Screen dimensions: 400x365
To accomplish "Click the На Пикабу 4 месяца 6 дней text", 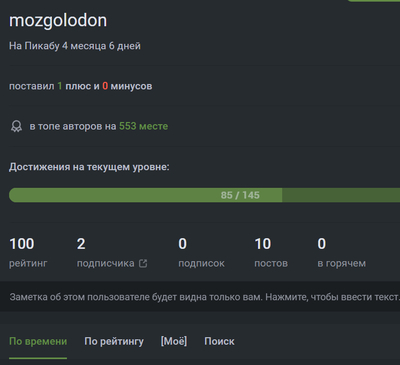I will (x=75, y=46).
